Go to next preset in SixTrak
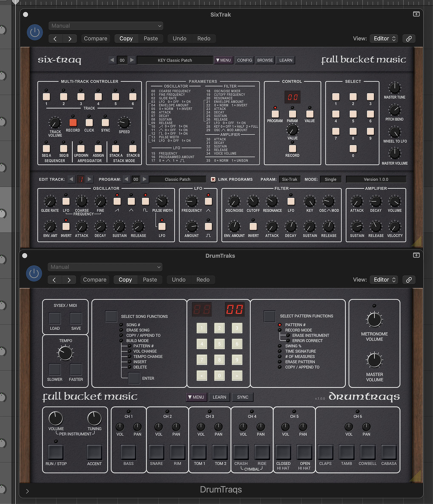Viewport: 433px width, 504px height. click(70, 39)
